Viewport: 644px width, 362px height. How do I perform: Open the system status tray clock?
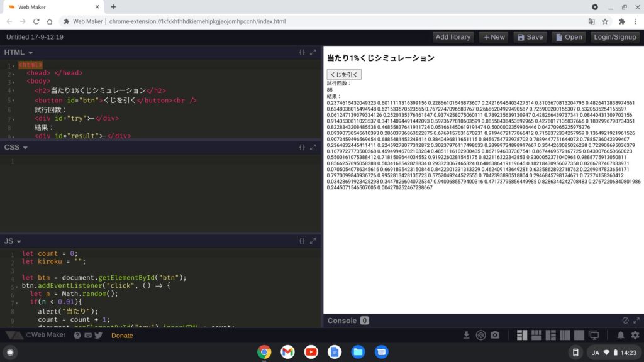[x=614, y=353]
